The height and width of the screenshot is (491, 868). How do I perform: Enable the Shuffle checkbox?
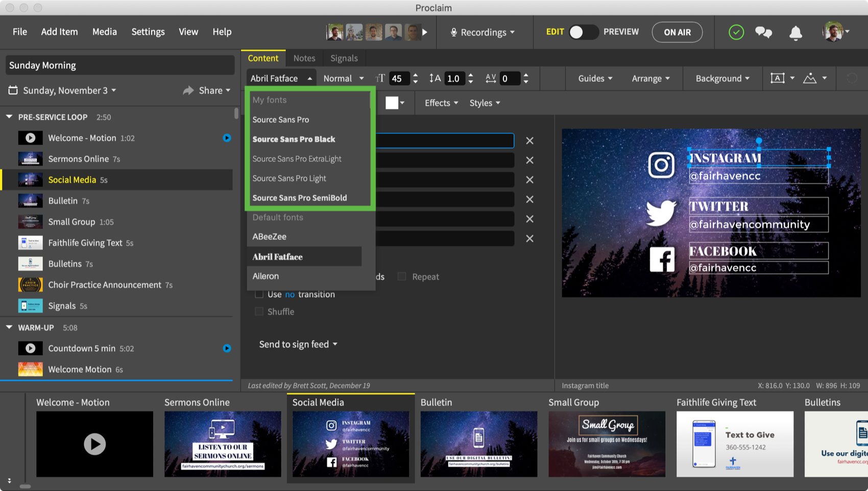tap(259, 312)
